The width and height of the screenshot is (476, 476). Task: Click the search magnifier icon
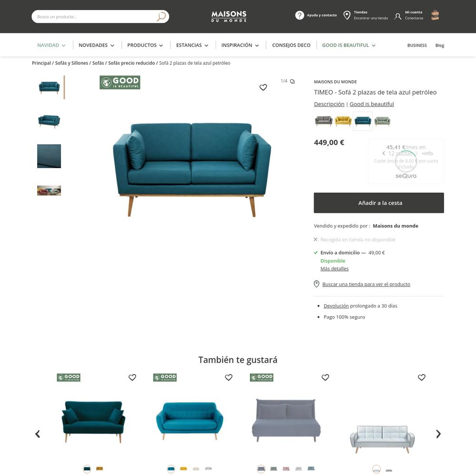pyautogui.click(x=161, y=16)
